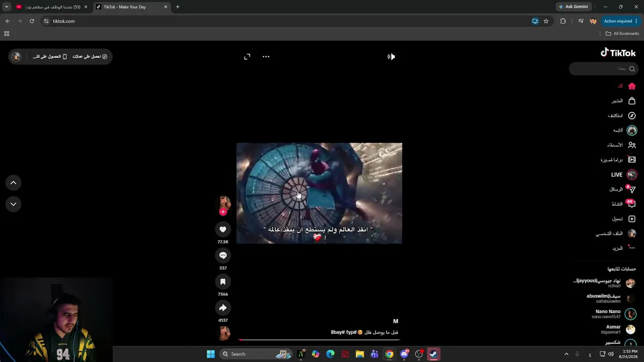The width and height of the screenshot is (644, 362).
Task: Open the LIVE section
Action: (x=624, y=174)
